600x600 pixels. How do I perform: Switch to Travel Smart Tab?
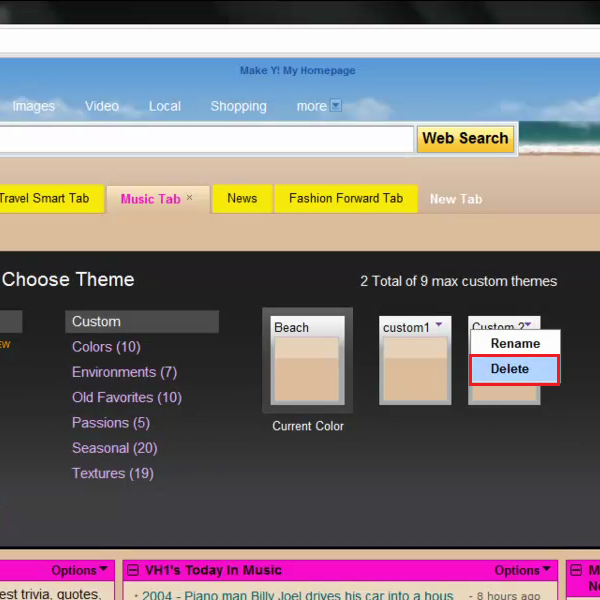tap(51, 198)
